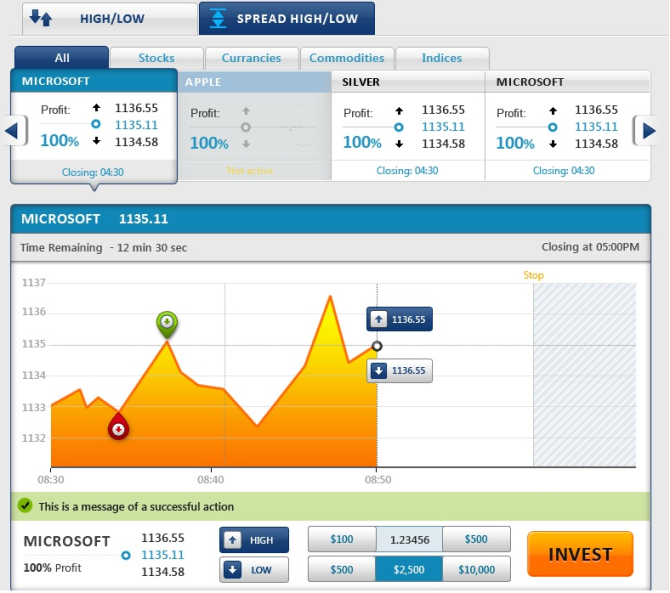
Task: Click the red pin marker on chart
Action: coord(118,427)
